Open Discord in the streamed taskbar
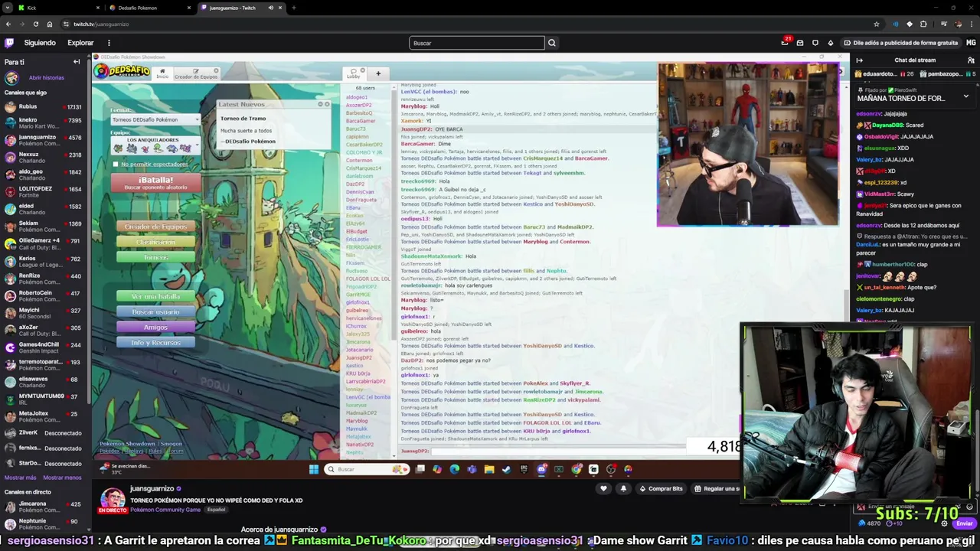The image size is (980, 551). point(541,469)
